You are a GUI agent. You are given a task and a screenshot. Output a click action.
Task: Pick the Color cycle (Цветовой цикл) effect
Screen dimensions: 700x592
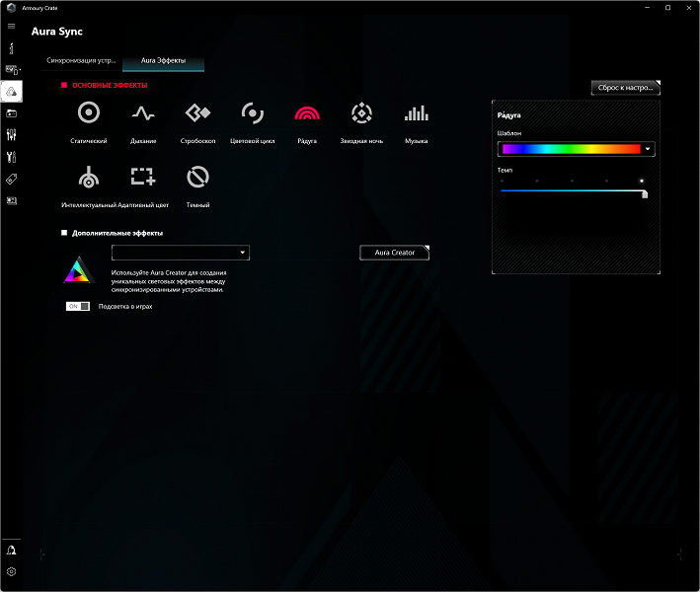coord(252,112)
